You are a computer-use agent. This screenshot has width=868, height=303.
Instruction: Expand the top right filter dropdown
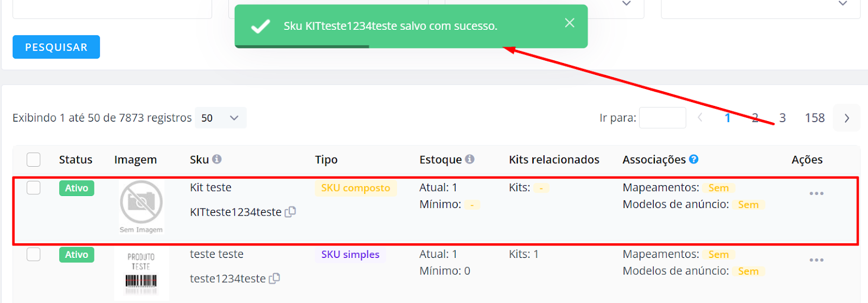tap(843, 3)
